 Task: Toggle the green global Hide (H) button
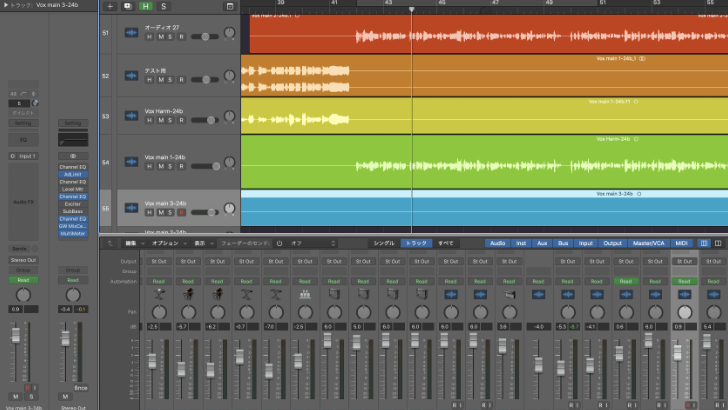146,7
